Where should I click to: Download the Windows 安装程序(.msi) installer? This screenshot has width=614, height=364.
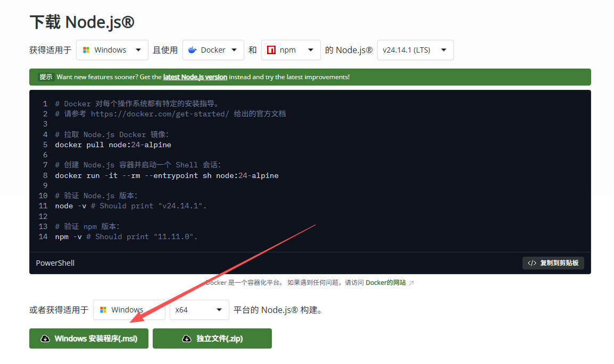pos(89,338)
